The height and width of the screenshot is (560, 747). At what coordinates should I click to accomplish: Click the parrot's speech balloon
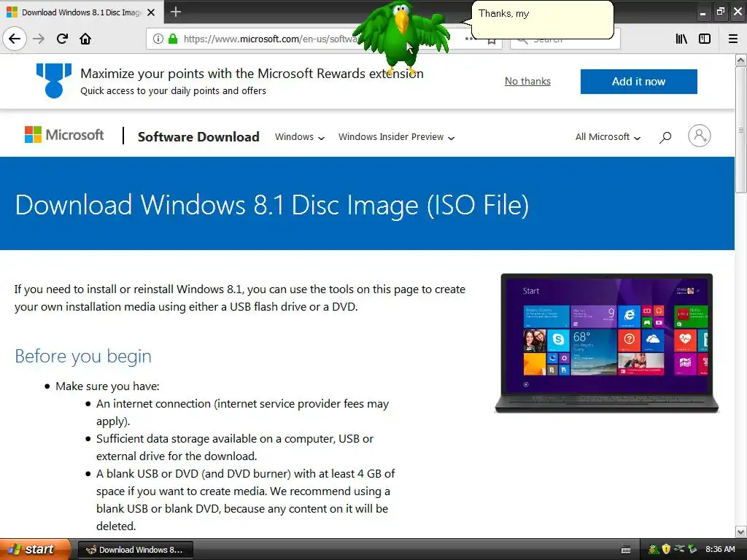point(542,20)
